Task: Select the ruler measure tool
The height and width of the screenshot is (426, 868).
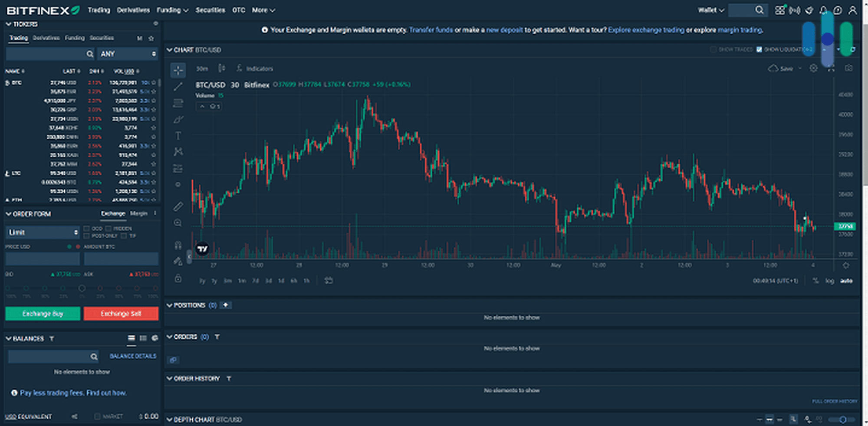Action: (x=178, y=206)
